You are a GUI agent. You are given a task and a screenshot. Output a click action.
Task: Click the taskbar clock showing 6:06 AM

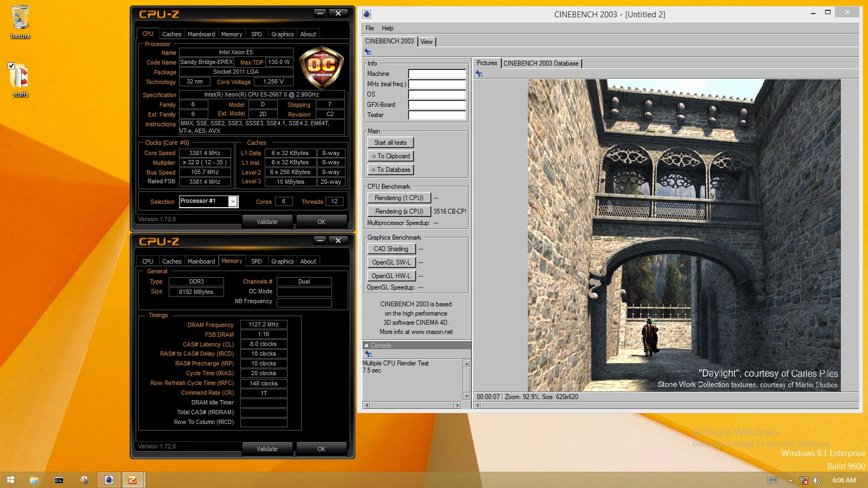pyautogui.click(x=844, y=480)
